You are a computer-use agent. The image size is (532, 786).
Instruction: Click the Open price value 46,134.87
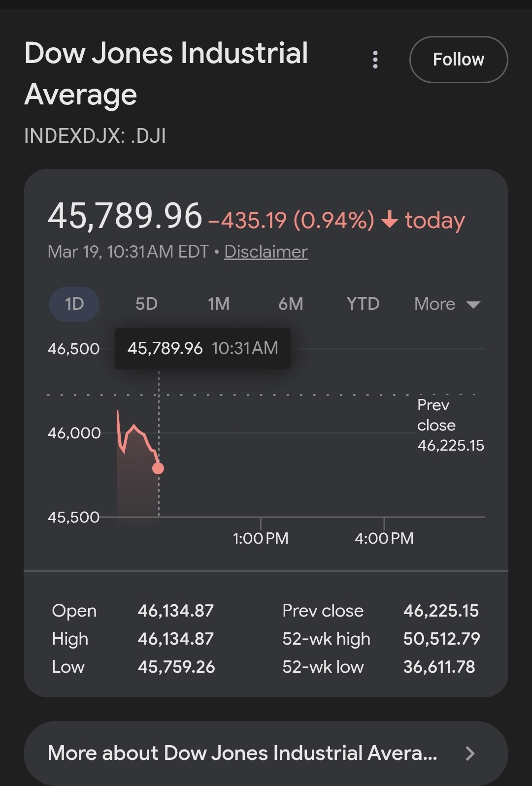[175, 611]
